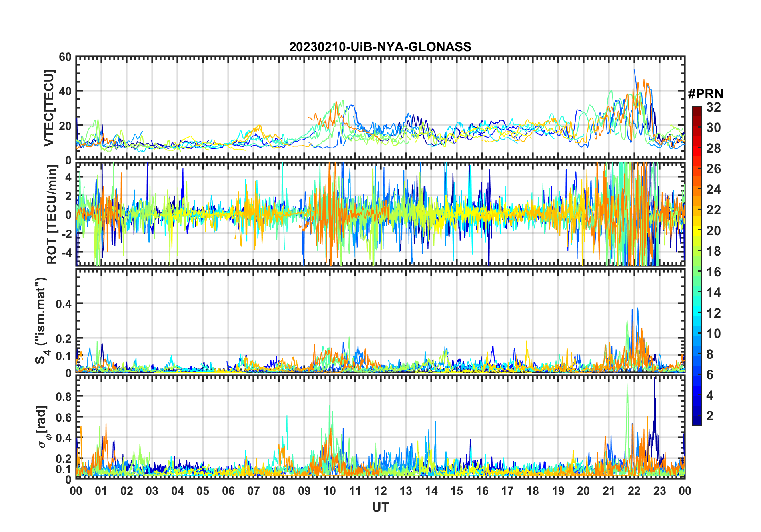The height and width of the screenshot is (532, 761).
Task: Click the dark blue colorbar segment near 2
Action: 697,416
